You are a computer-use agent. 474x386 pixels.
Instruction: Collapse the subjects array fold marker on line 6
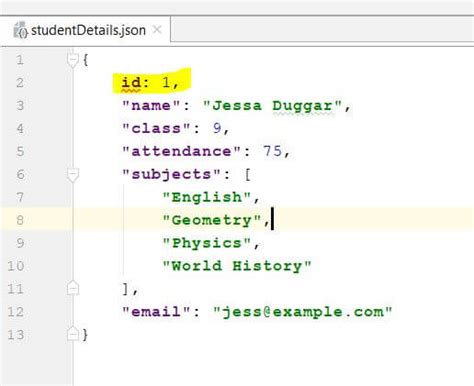click(x=73, y=174)
